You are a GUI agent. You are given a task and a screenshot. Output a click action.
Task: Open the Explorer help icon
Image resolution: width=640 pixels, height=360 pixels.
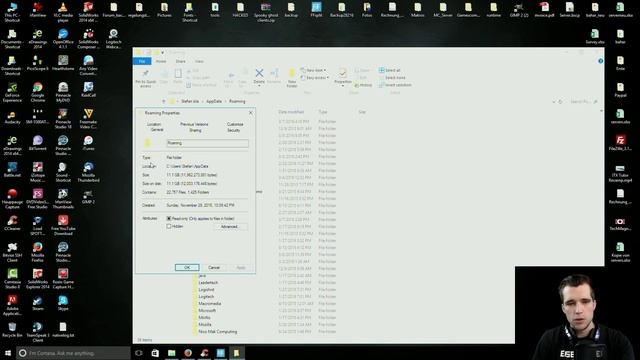pyautogui.click(x=600, y=61)
